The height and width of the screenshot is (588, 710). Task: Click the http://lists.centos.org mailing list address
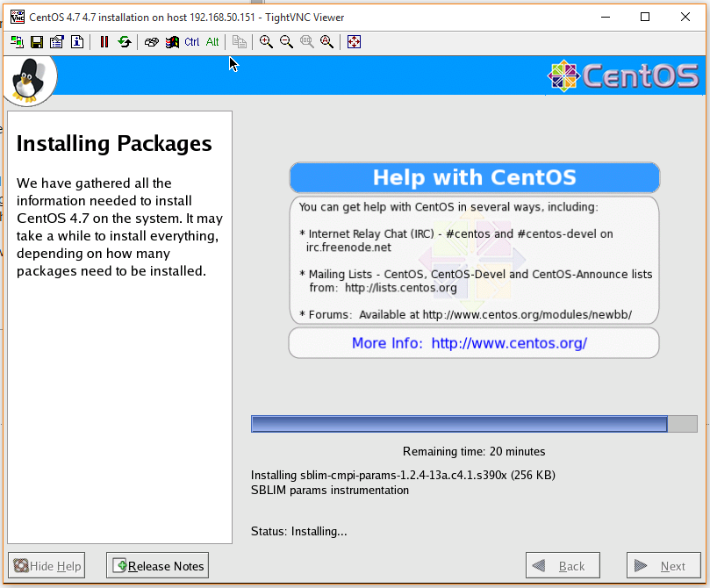(401, 288)
